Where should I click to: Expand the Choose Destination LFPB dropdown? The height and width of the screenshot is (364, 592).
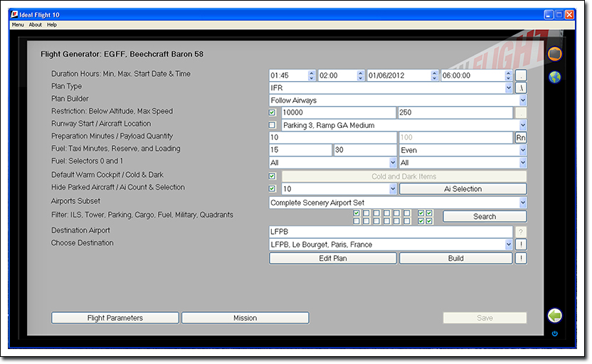508,245
